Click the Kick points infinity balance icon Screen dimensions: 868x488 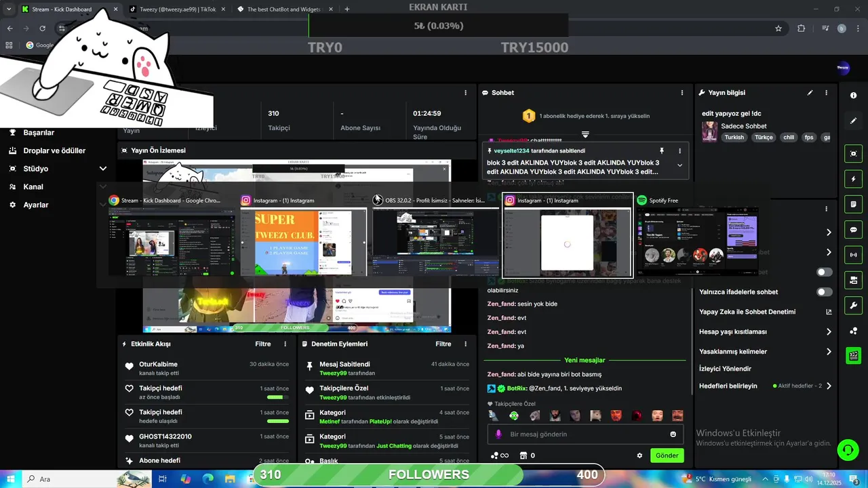[500, 455]
